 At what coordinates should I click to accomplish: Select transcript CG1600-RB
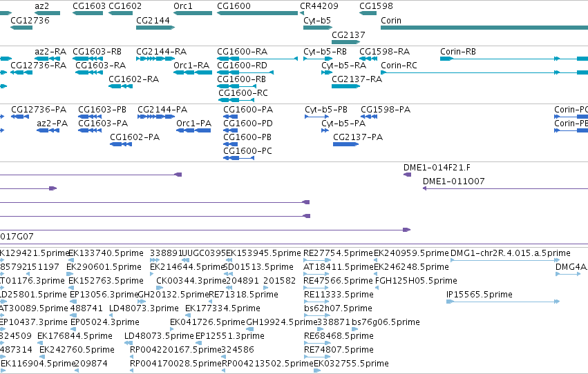tap(237, 86)
